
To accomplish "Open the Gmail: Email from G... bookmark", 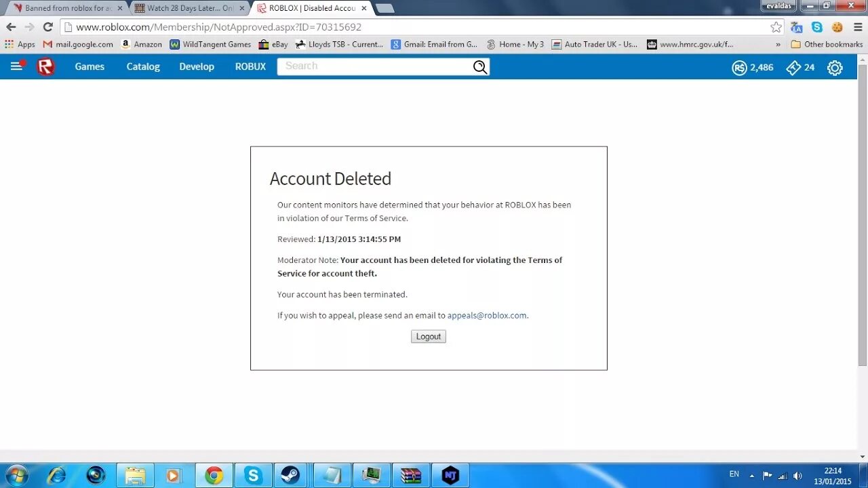I will (x=434, y=44).
